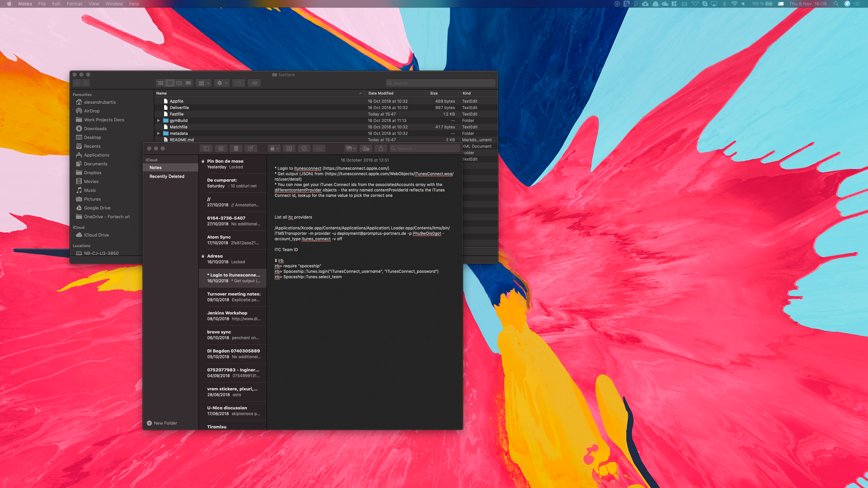Create a new note with compose icon
Screen dimensions: 868x488
pyautogui.click(x=251, y=148)
